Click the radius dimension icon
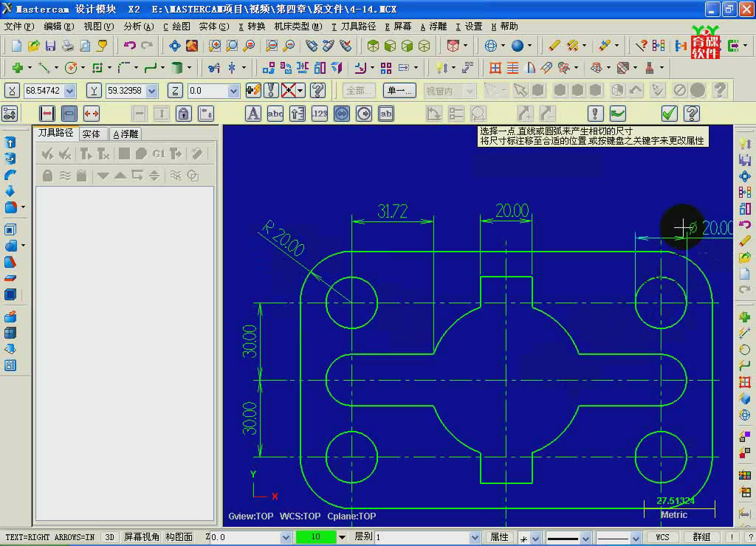 364,114
